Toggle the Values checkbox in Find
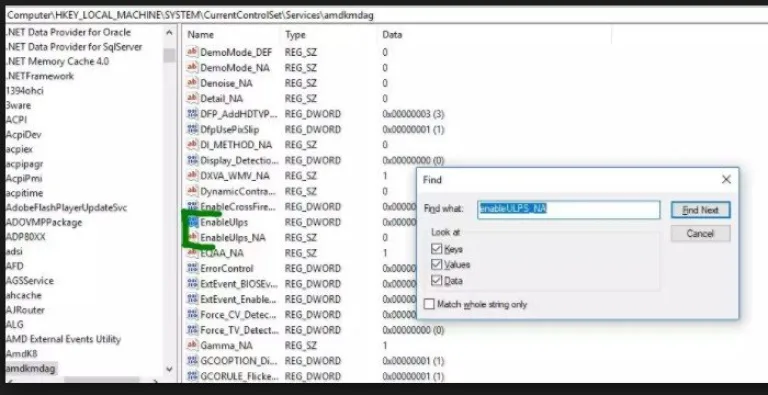 click(x=436, y=265)
